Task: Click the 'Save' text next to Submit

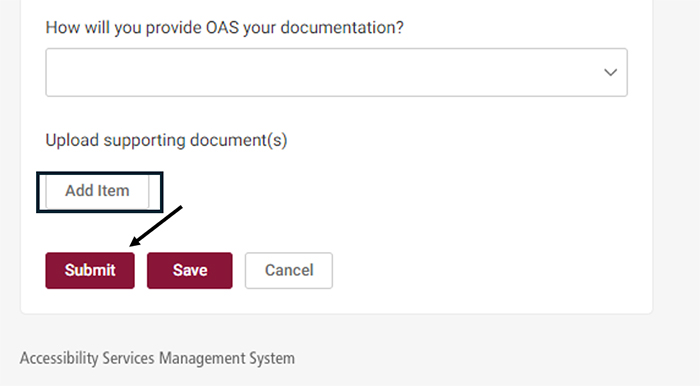Action: [190, 270]
